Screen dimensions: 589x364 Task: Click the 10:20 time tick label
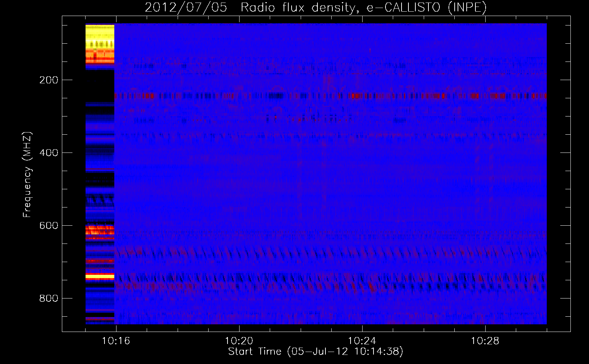click(239, 341)
